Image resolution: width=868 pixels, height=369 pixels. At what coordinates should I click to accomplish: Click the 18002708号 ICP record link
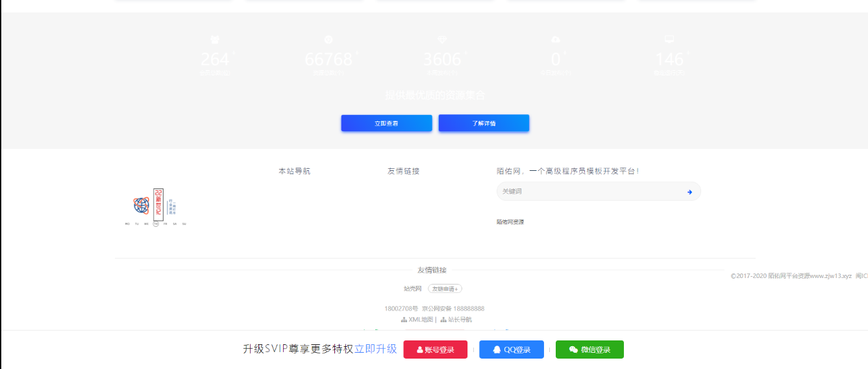click(401, 309)
